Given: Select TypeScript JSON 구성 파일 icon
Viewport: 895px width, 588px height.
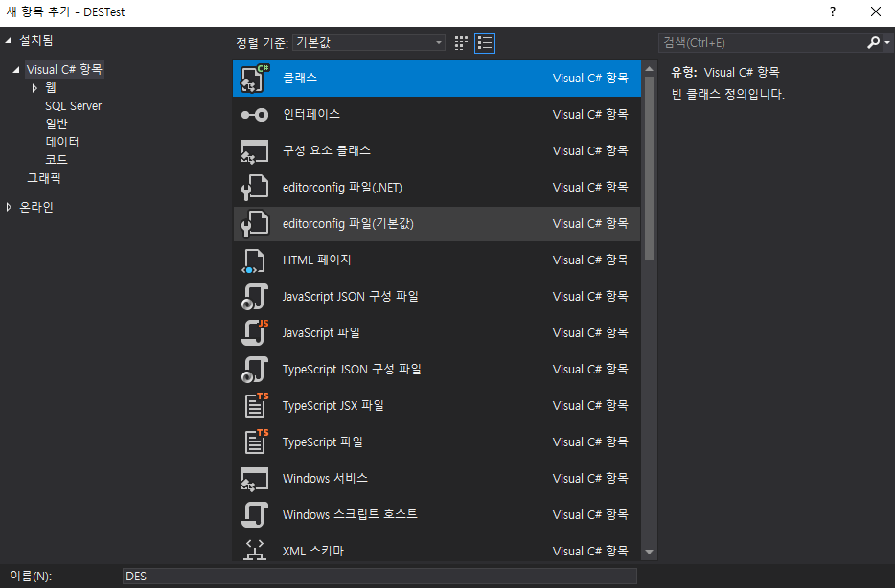Looking at the screenshot, I should pos(255,370).
